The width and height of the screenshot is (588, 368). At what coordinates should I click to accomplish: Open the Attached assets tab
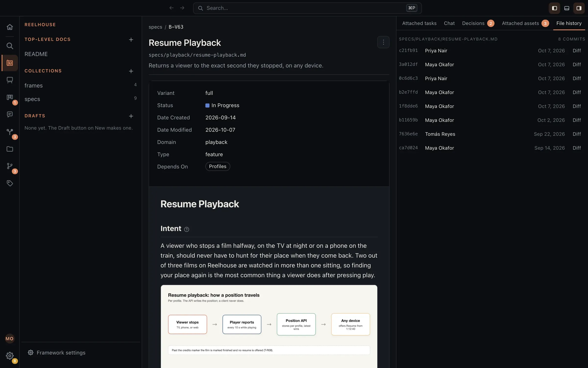(x=525, y=23)
